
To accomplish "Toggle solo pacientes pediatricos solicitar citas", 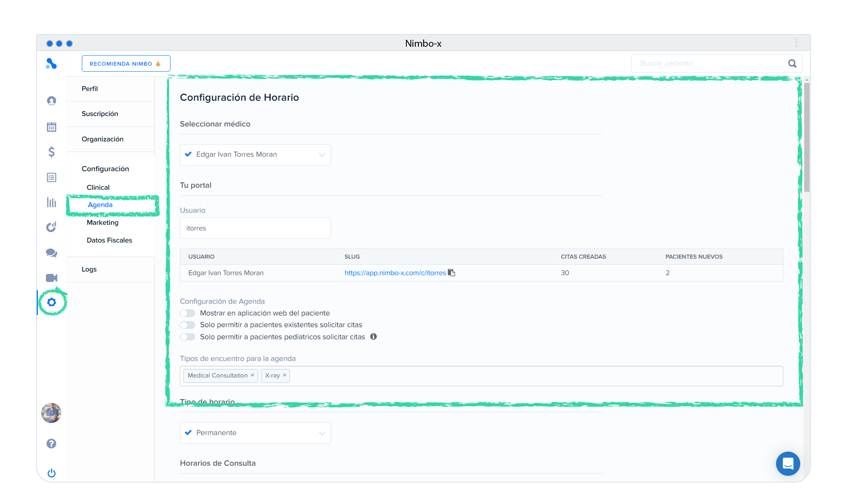I will pyautogui.click(x=187, y=337).
